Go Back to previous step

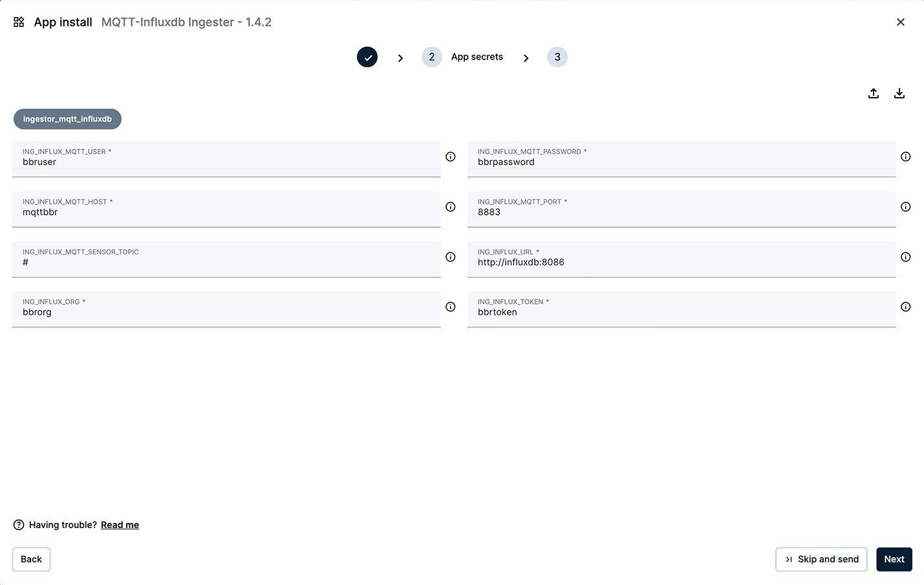[31, 559]
